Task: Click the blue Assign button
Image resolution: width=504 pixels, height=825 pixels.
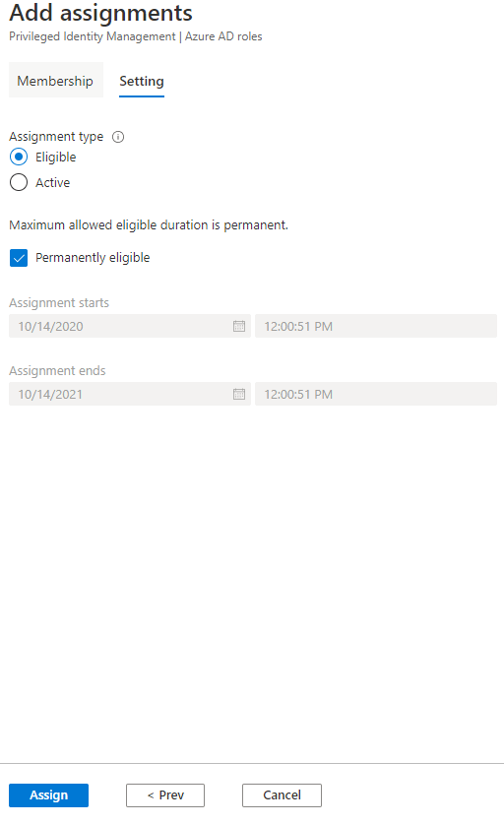Action: tap(48, 795)
